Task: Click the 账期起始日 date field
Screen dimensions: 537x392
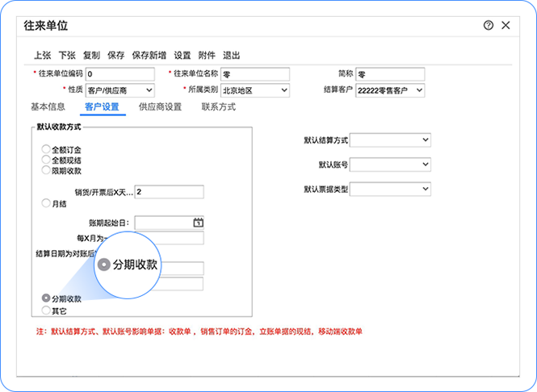Action: coord(170,223)
